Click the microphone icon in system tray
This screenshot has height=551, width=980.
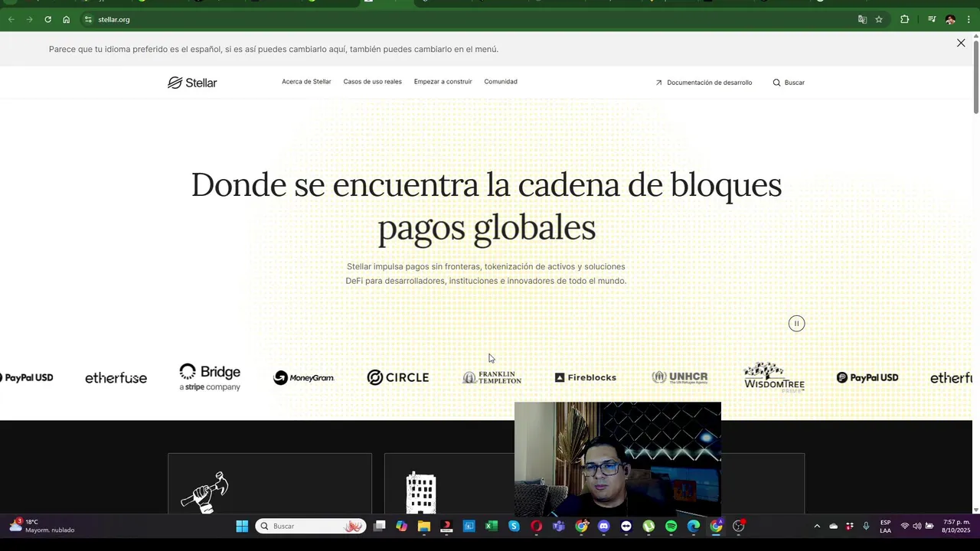click(x=866, y=526)
